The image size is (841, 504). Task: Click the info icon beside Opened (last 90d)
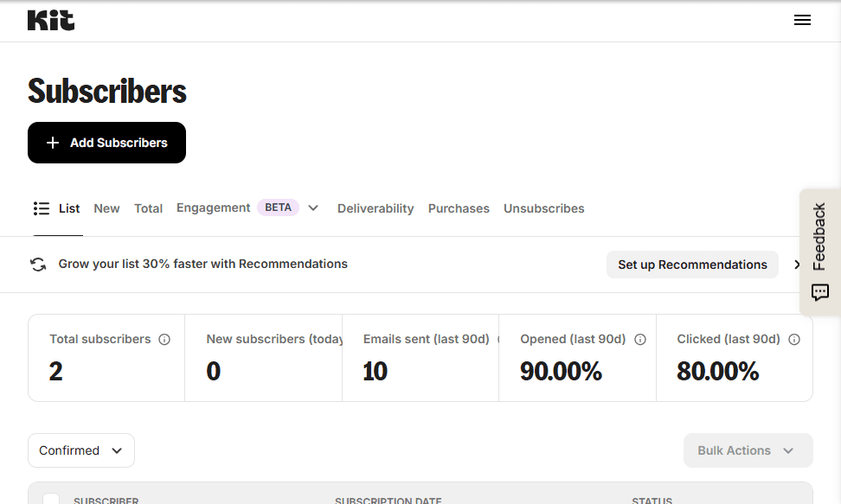640,340
